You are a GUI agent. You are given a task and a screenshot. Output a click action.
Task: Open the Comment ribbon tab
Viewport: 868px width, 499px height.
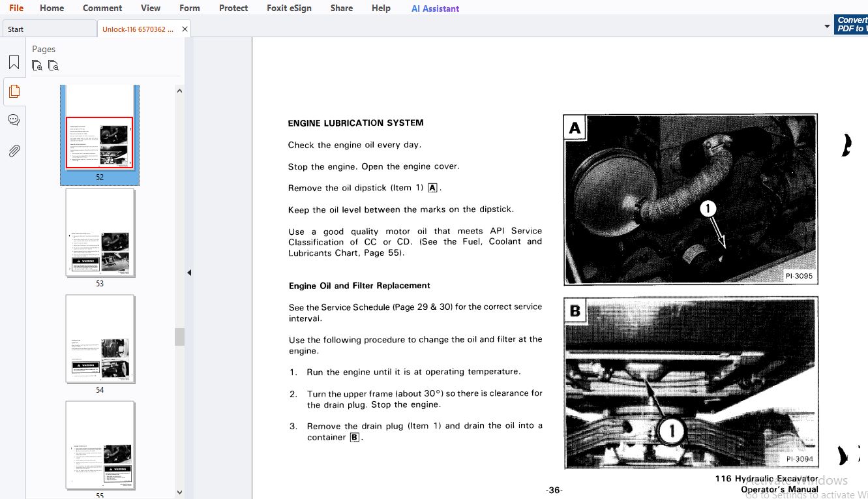[x=102, y=8]
